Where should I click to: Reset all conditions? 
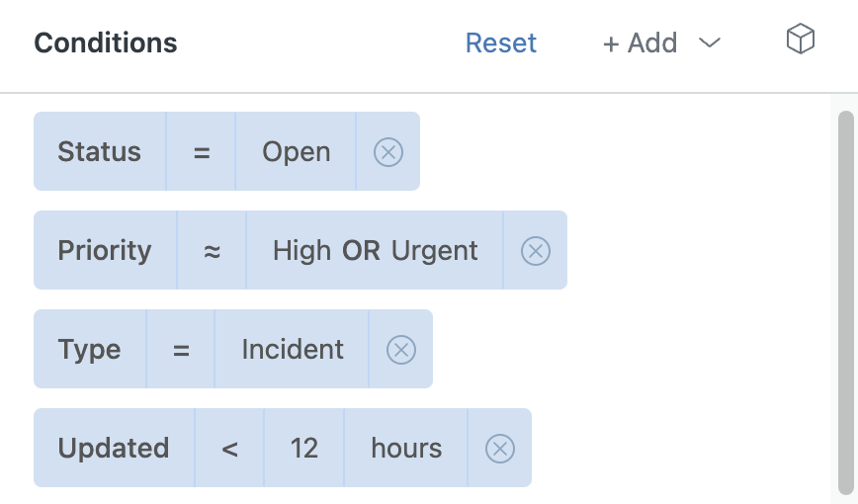(x=501, y=42)
